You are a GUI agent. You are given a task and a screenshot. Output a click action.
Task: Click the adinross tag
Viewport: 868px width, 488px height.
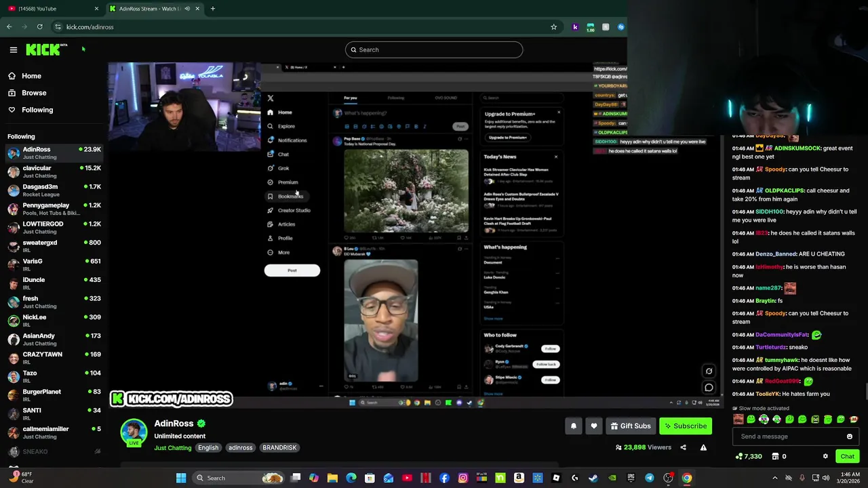point(240,447)
